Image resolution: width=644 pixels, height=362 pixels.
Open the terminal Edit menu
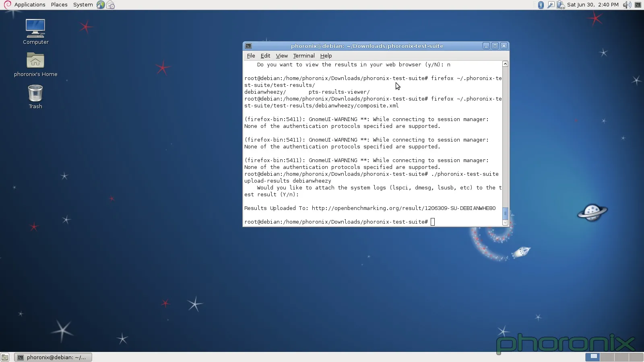(265, 56)
